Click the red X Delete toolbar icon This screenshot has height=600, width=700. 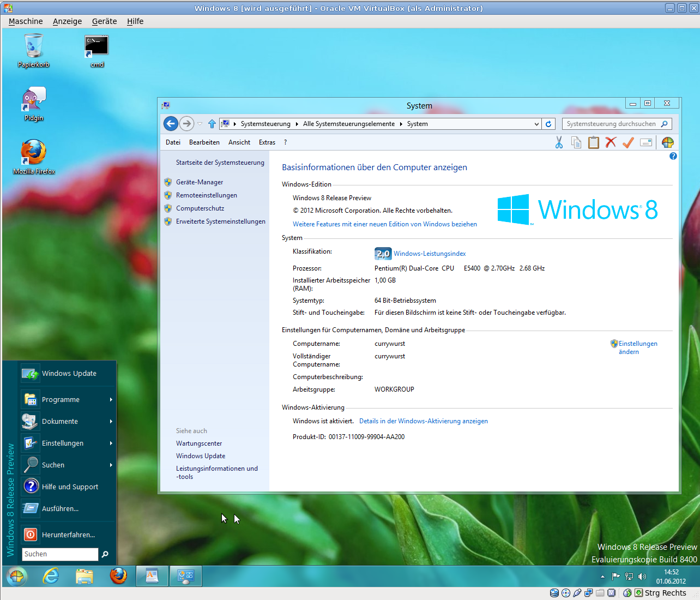pos(611,142)
